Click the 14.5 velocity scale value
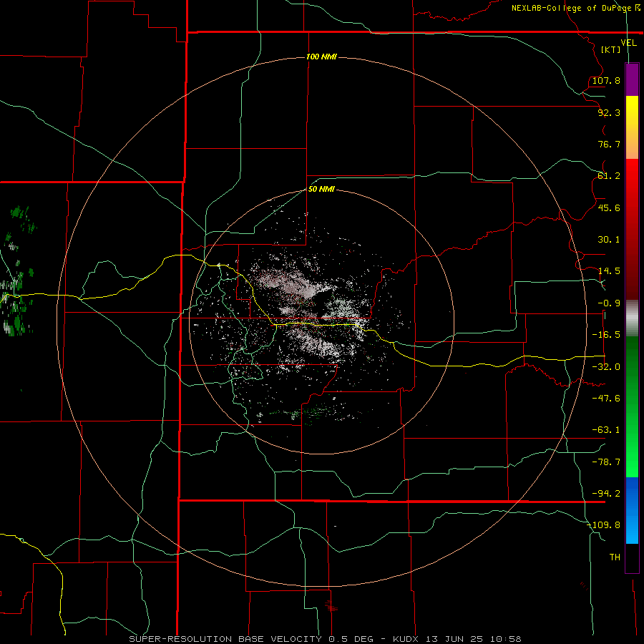The image size is (644, 644). point(609,271)
